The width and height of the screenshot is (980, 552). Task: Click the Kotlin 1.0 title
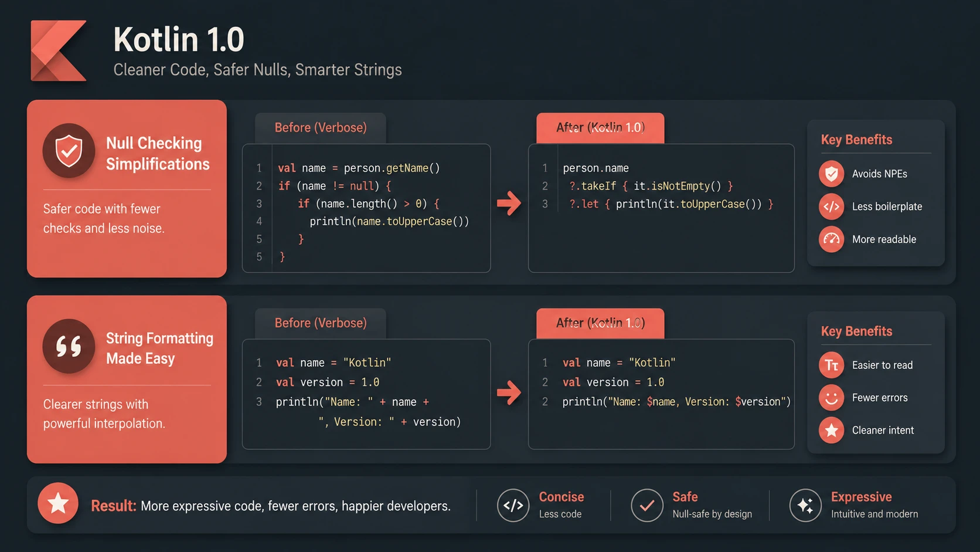click(179, 39)
